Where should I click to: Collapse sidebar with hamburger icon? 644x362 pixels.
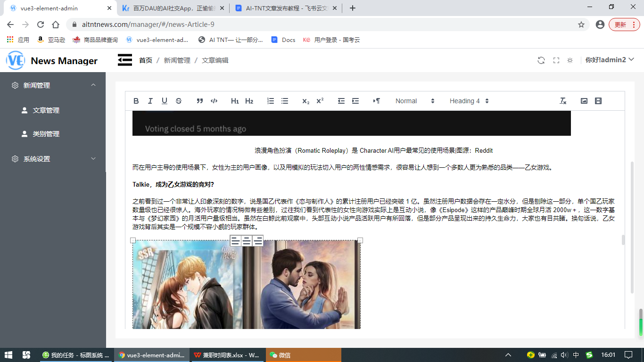125,60
